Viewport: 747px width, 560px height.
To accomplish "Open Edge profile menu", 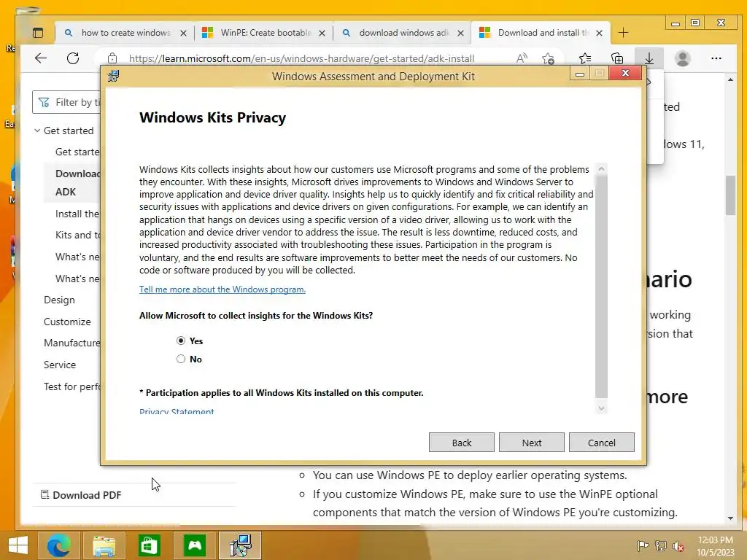I will coord(683,58).
